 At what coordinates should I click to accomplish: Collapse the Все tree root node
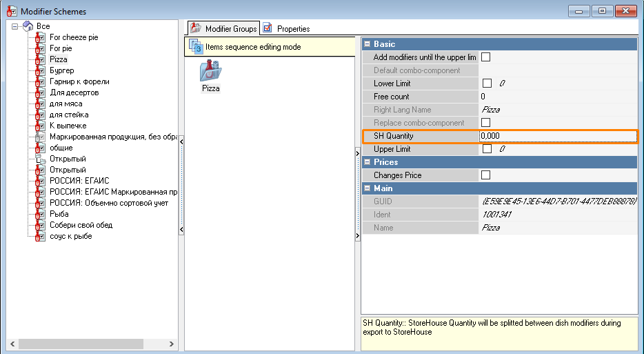point(16,26)
